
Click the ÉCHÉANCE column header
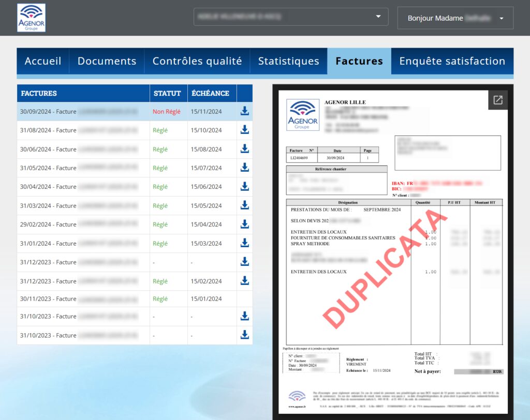coord(212,93)
